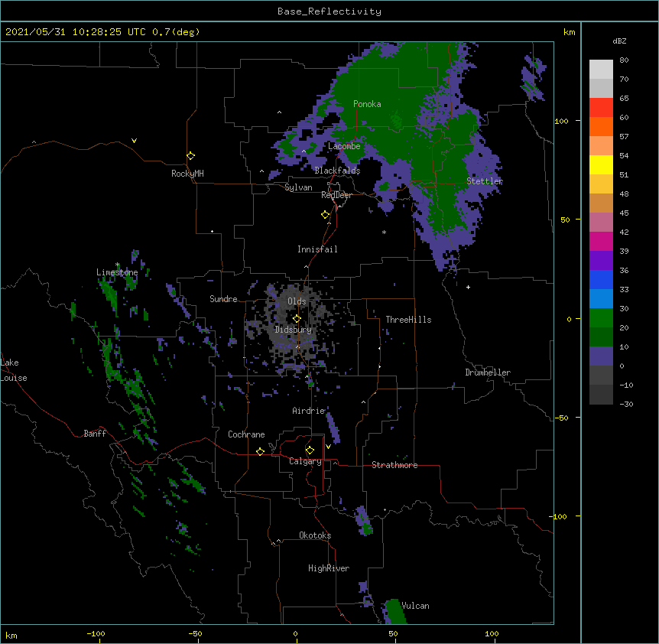Click the km unit label at bottom left
Image resolution: width=659 pixels, height=644 pixels.
point(11,636)
